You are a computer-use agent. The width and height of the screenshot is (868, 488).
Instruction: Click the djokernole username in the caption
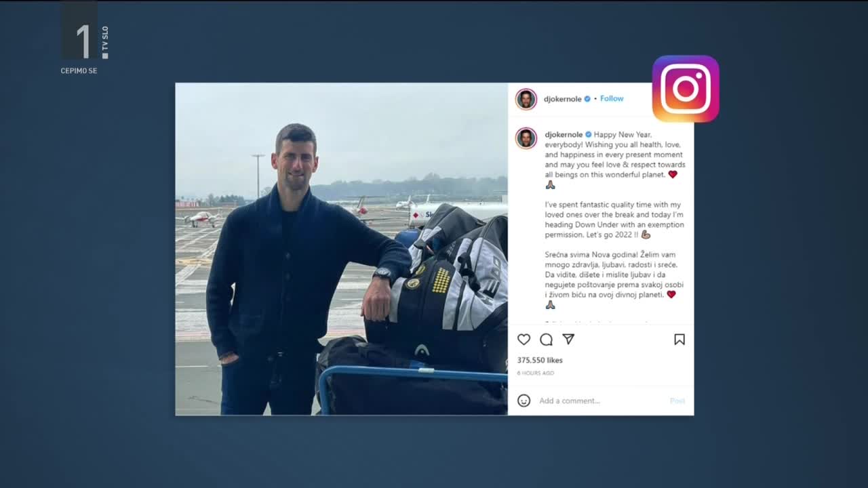pos(564,135)
